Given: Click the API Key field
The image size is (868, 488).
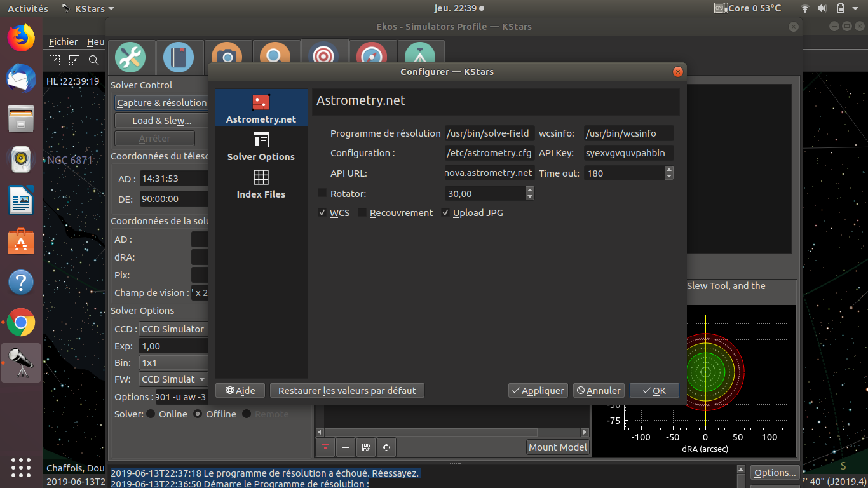Looking at the screenshot, I should click(628, 153).
